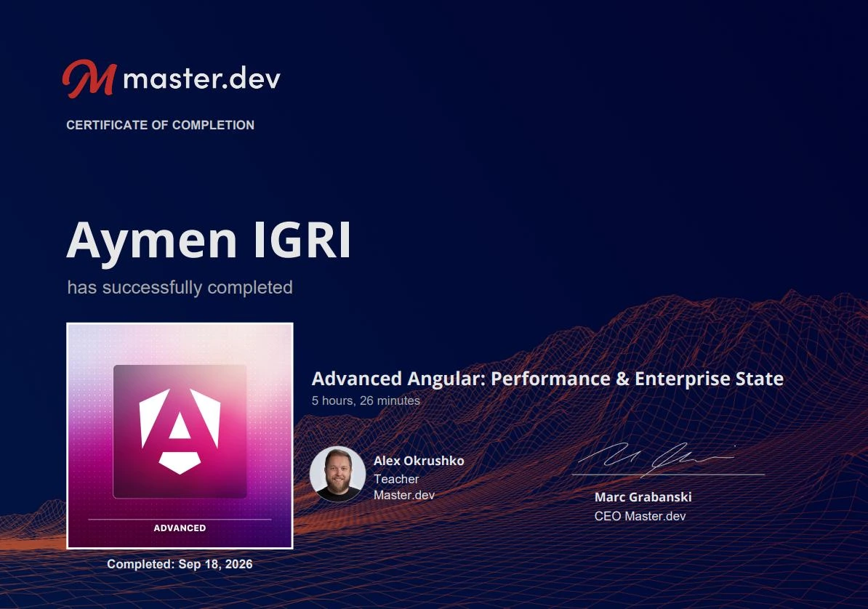Select the 'CERTIFICATE OF COMPLETION' heading

point(160,125)
